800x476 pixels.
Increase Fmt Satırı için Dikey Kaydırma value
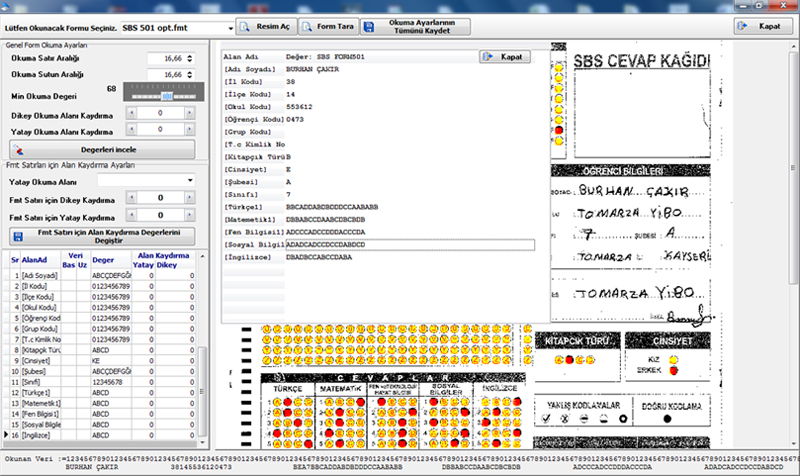pos(190,197)
